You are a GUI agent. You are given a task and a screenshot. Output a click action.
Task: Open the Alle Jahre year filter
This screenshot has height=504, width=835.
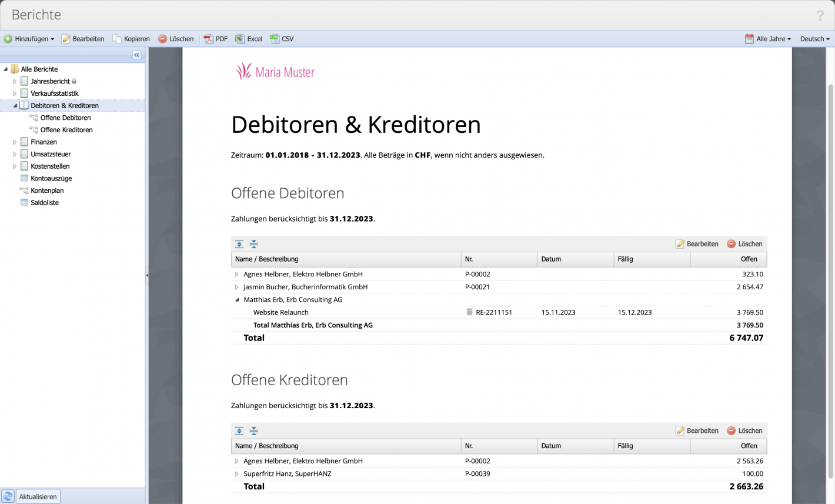(768, 39)
